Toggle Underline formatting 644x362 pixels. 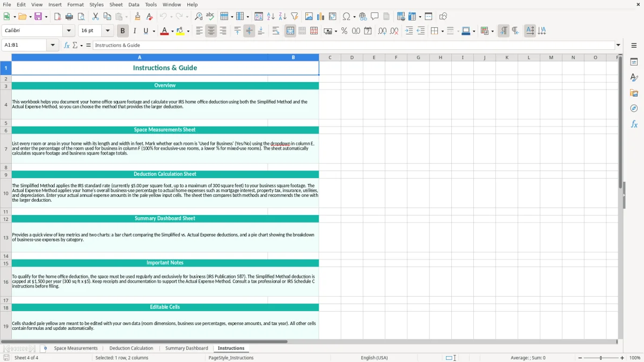click(145, 31)
